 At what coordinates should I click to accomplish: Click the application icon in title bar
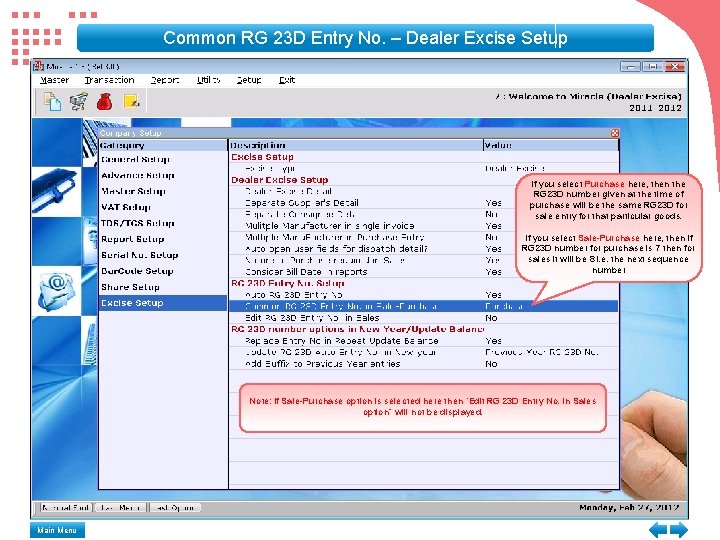pyautogui.click(x=38, y=66)
